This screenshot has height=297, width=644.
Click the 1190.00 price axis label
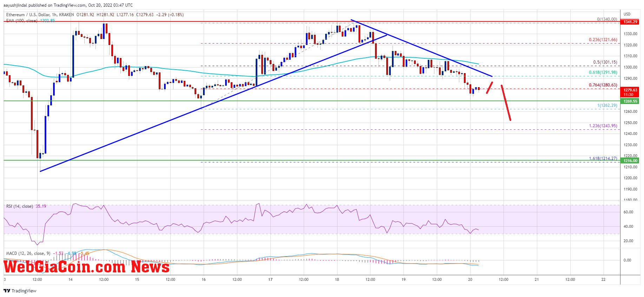pyautogui.click(x=630, y=189)
